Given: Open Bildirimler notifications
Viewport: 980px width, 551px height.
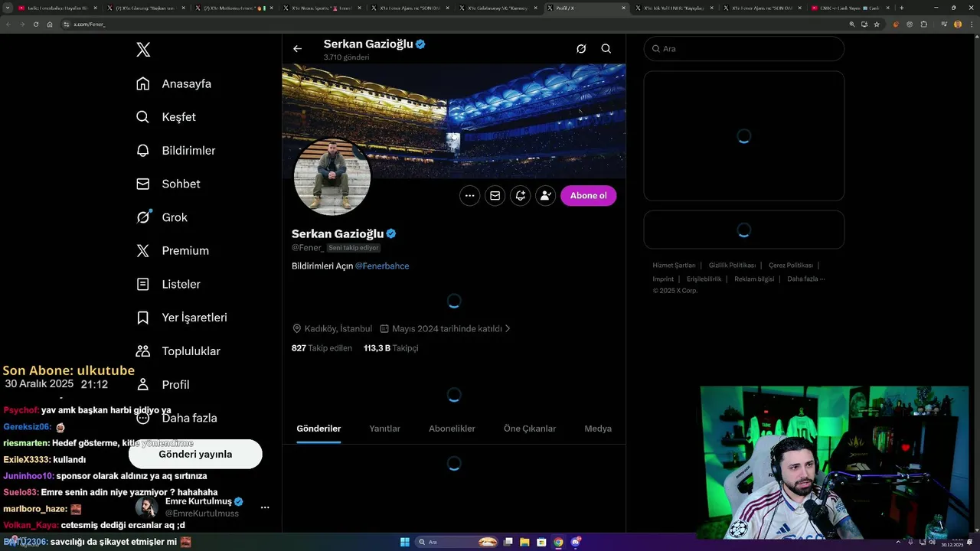Looking at the screenshot, I should tap(176, 151).
